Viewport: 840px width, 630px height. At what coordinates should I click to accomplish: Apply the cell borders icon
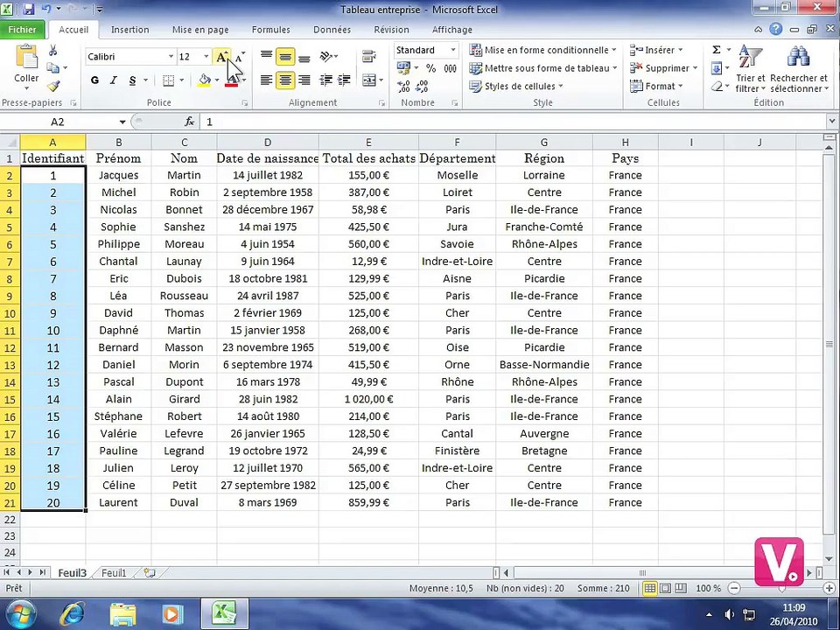(x=168, y=80)
